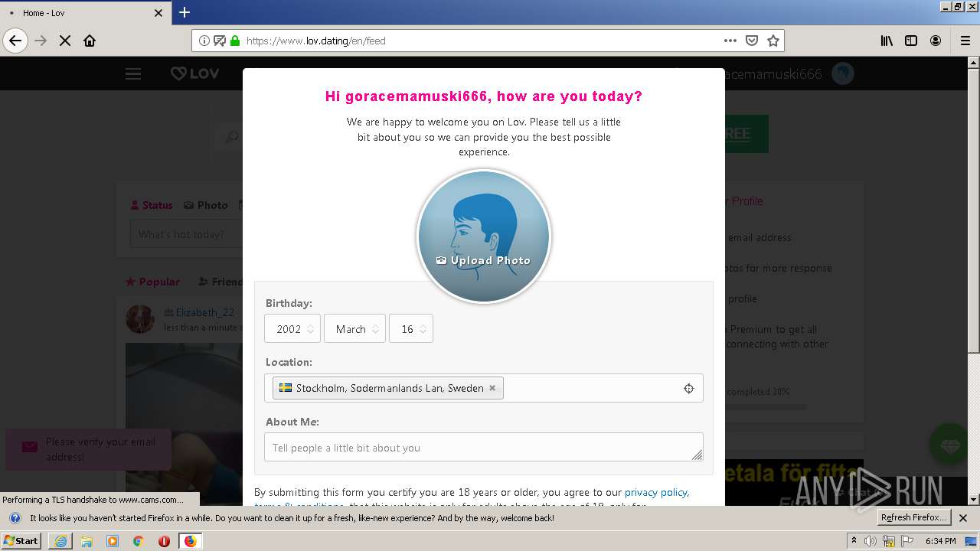Open page actions three-dots menu

click(x=730, y=41)
